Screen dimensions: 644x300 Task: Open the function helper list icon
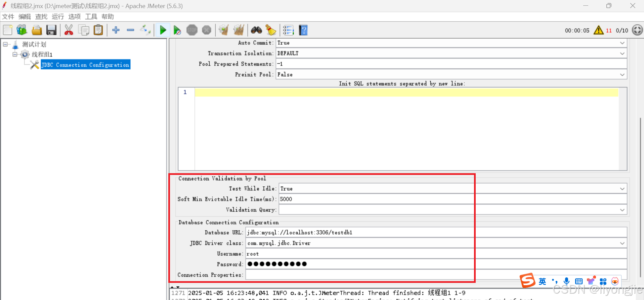288,30
